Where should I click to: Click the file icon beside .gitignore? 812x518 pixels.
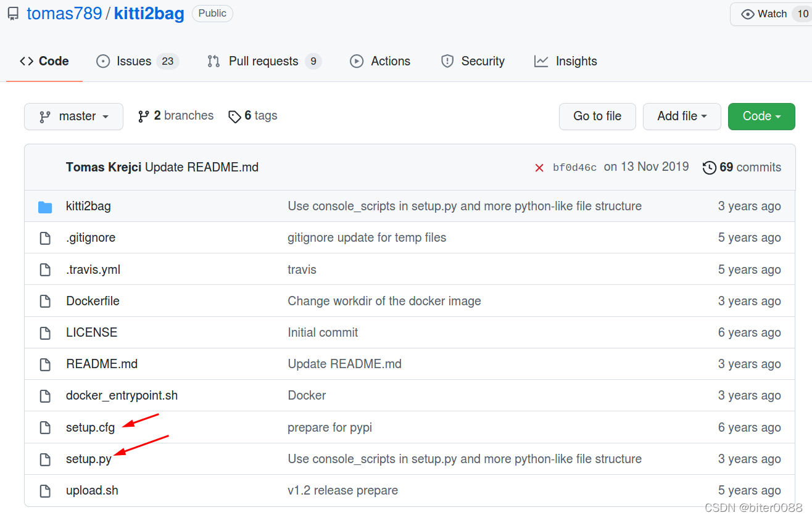(x=45, y=238)
